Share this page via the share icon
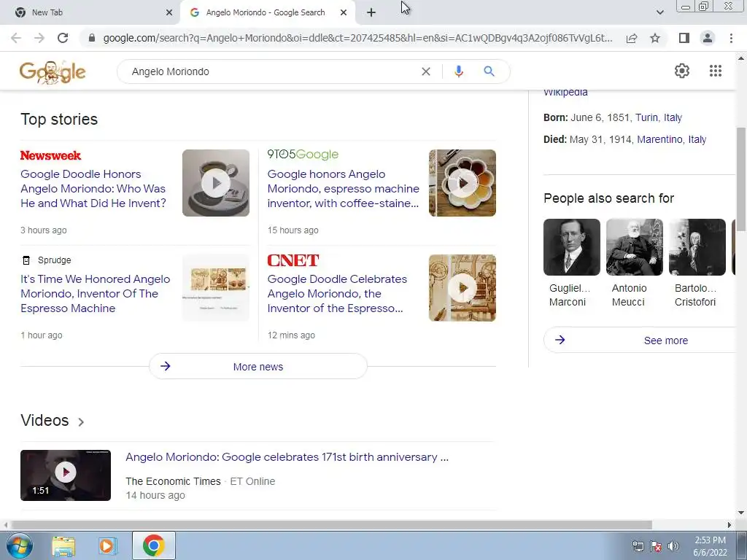 click(x=632, y=38)
